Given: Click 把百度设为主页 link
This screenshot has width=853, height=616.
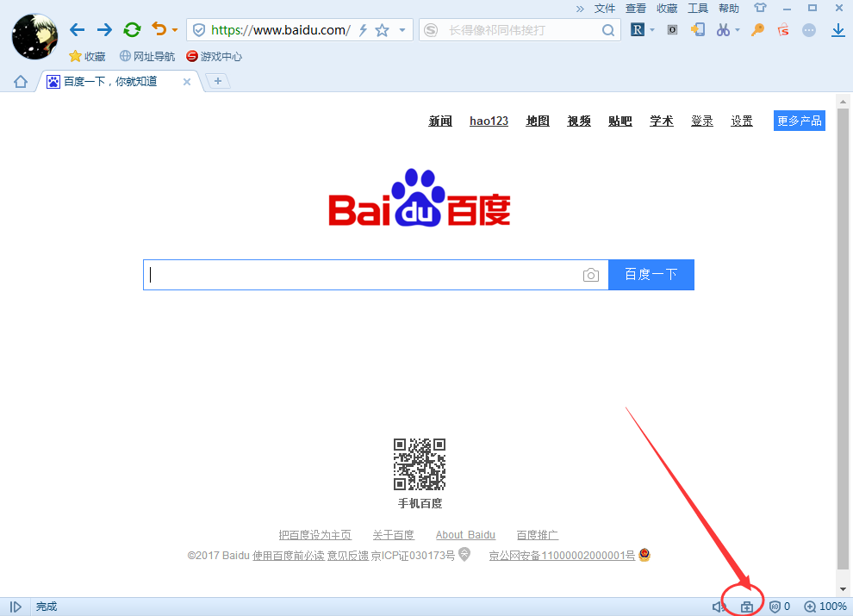Looking at the screenshot, I should (x=315, y=535).
